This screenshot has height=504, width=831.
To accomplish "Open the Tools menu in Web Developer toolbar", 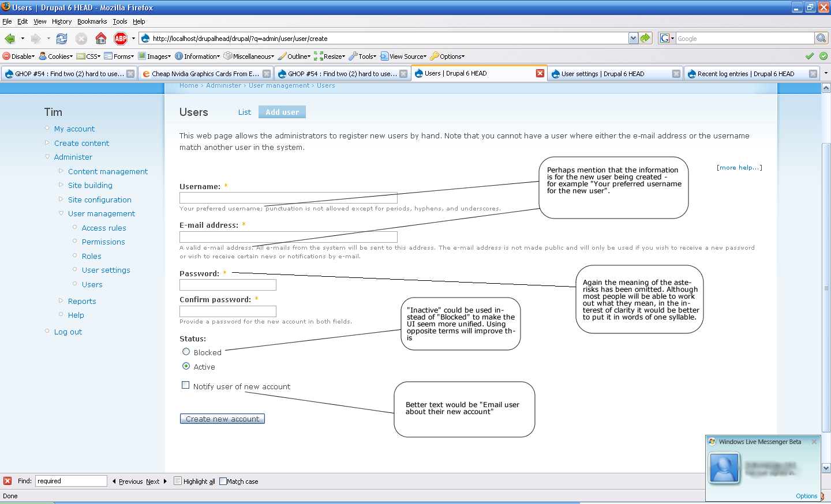I will (362, 57).
